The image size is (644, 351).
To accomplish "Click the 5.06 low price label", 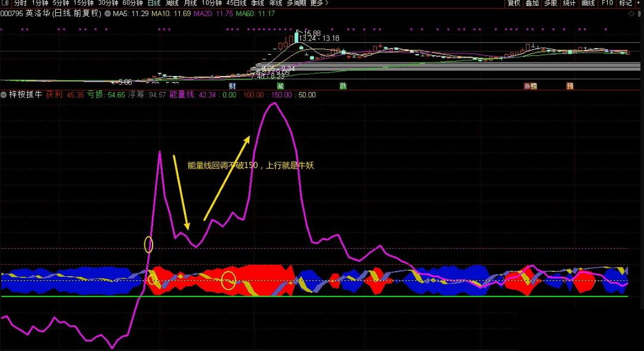I will [x=125, y=83].
